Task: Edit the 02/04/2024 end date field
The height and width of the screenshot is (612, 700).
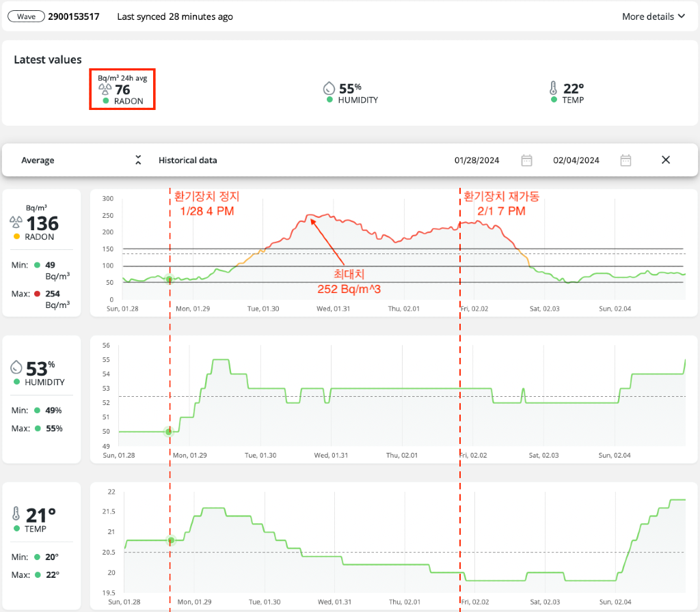Action: click(576, 161)
